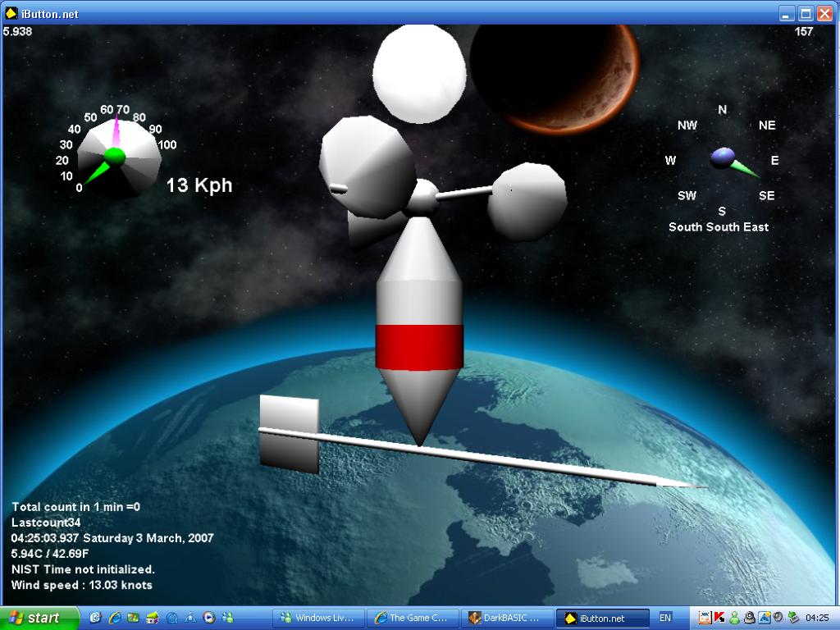Click the NIST Time not initialized text

pos(83,569)
